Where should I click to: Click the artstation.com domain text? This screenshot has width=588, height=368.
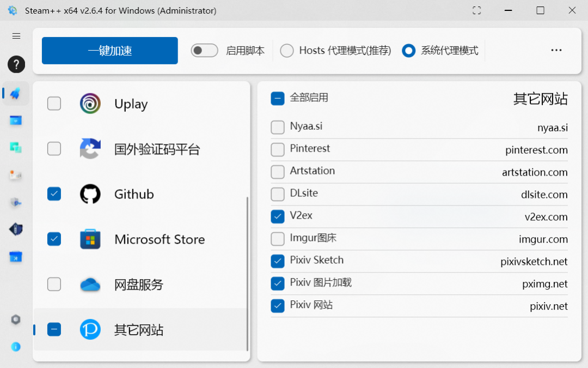tap(535, 172)
